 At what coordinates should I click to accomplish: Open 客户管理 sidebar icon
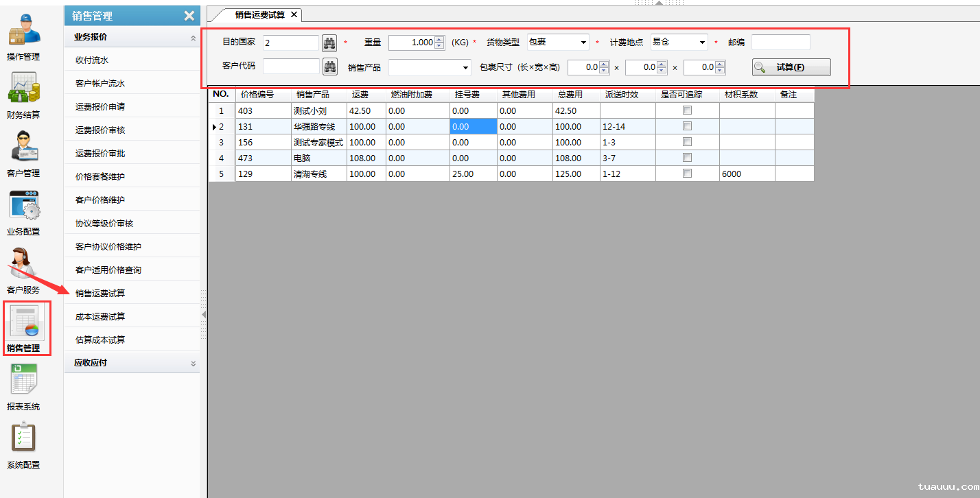pyautogui.click(x=24, y=152)
